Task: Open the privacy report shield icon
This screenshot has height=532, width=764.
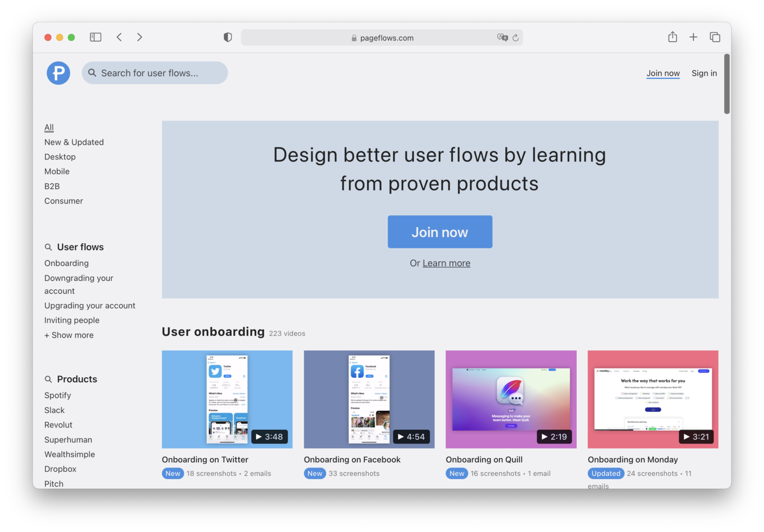Action: click(x=228, y=37)
